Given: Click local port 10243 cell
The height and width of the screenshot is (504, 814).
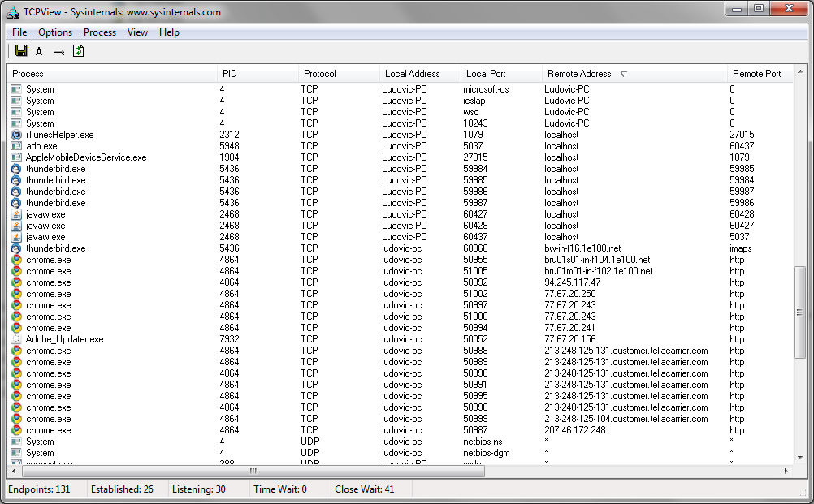Looking at the screenshot, I should (475, 123).
